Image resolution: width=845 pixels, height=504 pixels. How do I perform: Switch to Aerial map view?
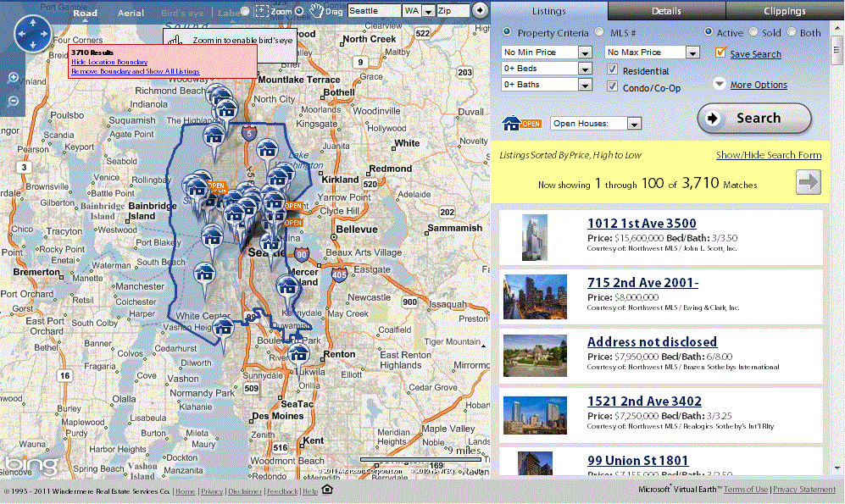click(x=131, y=13)
